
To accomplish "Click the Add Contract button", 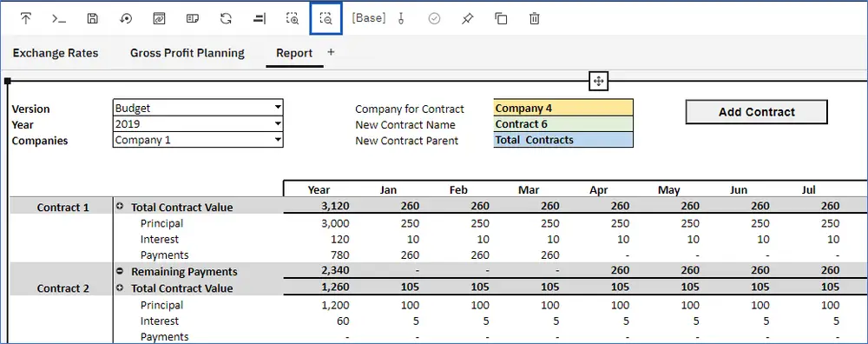I will 757,112.
